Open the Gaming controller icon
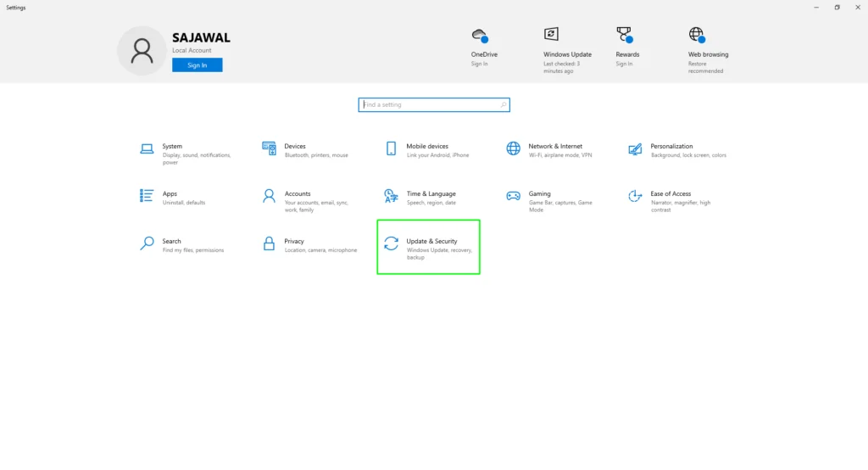868x470 pixels. [x=513, y=196]
